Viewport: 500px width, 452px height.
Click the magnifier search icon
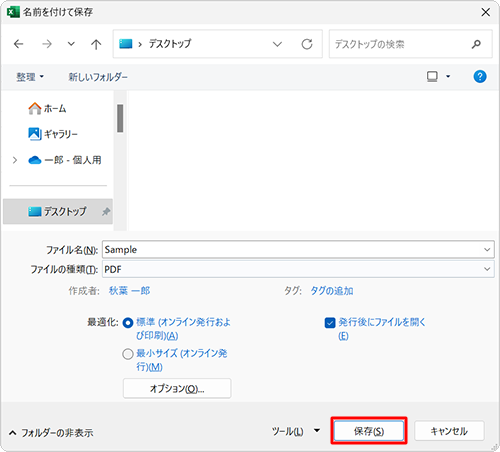(x=476, y=44)
